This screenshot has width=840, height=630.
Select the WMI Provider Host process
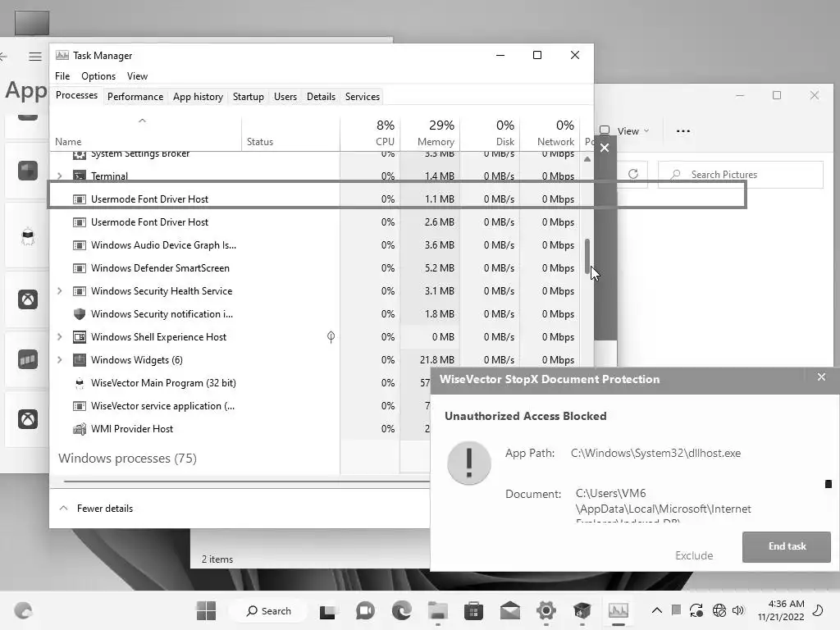click(x=240, y=428)
